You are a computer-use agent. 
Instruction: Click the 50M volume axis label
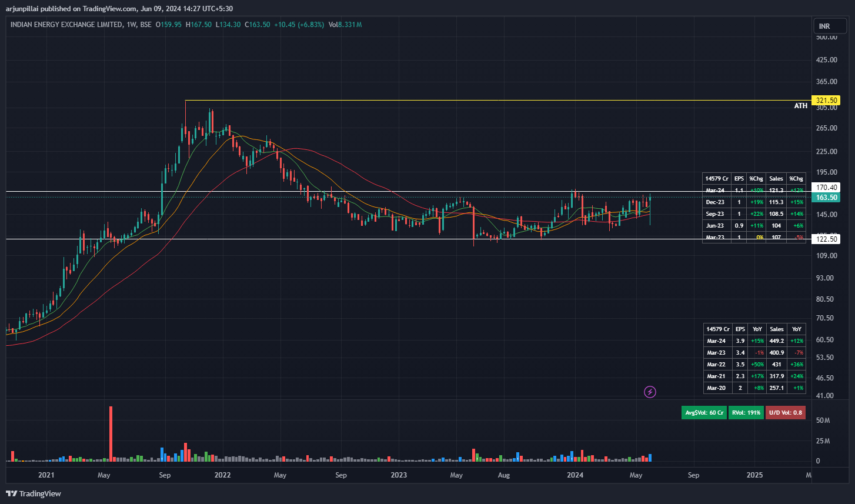click(823, 420)
